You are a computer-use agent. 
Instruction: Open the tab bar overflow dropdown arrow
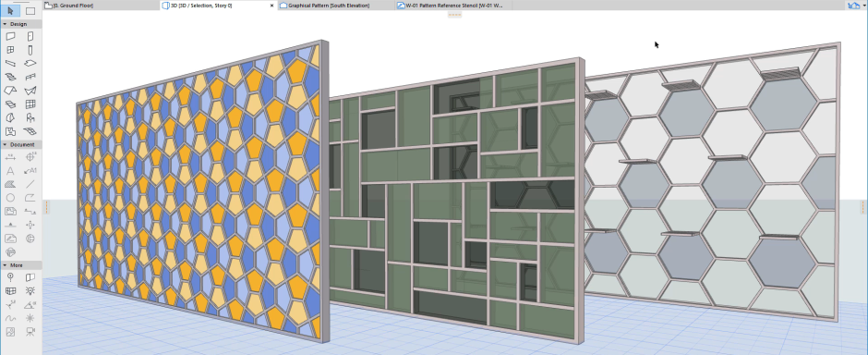(x=864, y=6)
